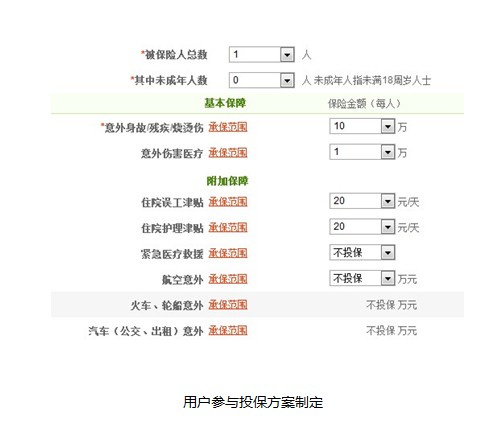Select the 被保险人总数 value field showing 1

(x=255, y=54)
